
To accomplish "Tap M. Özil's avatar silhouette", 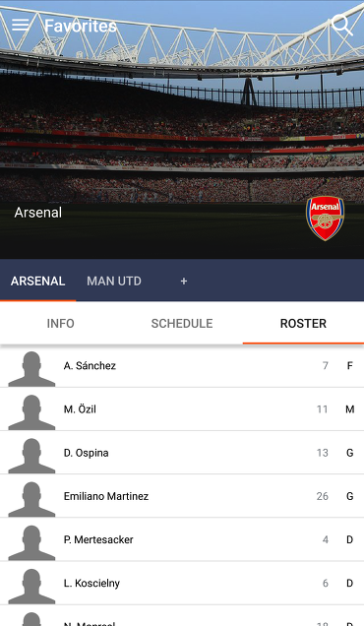I will [31, 412].
